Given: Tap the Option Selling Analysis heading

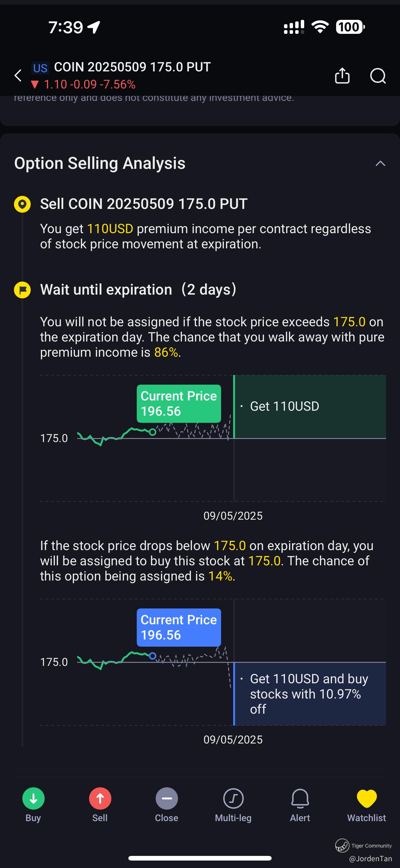Looking at the screenshot, I should [100, 163].
